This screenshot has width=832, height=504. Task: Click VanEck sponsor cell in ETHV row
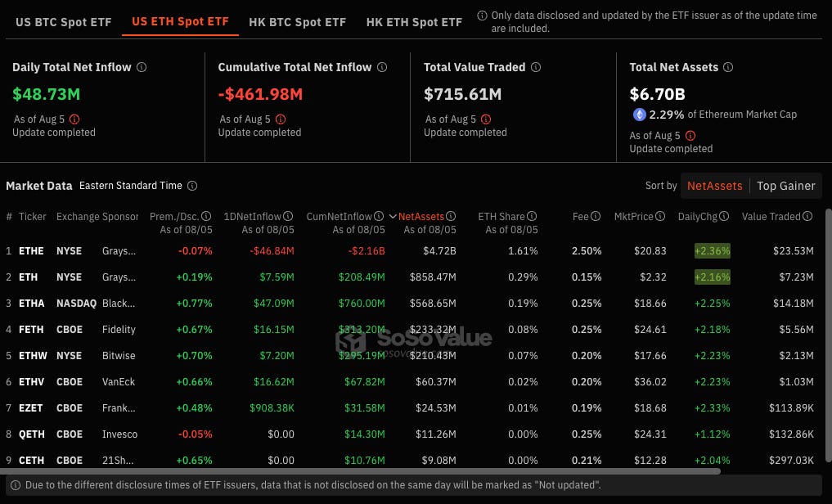point(119,382)
